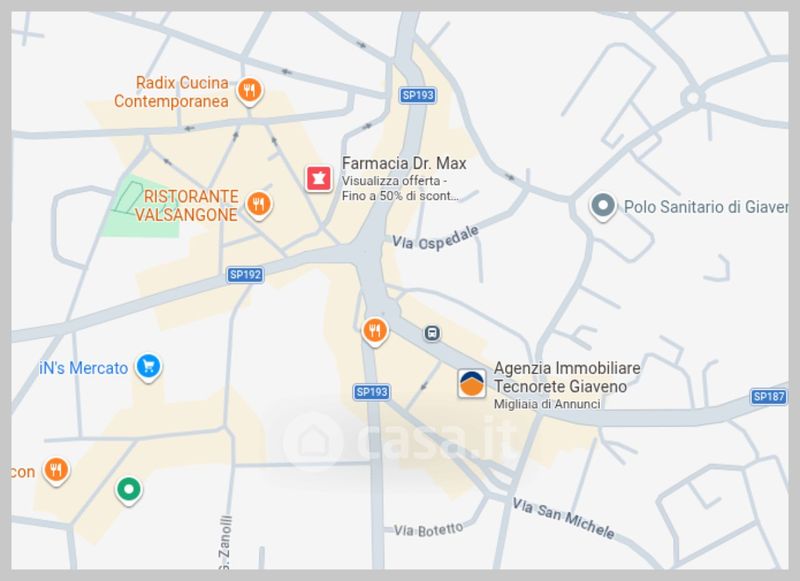The image size is (800, 581).
Task: Open the Agenzia Immobiliare Tecnorete Giaveno label
Action: pyautogui.click(x=567, y=377)
